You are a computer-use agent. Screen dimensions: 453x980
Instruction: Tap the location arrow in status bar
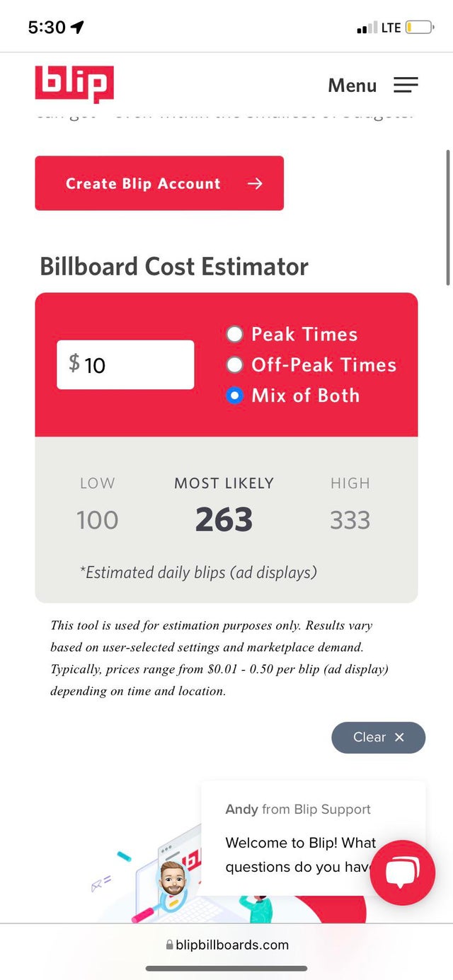77,27
